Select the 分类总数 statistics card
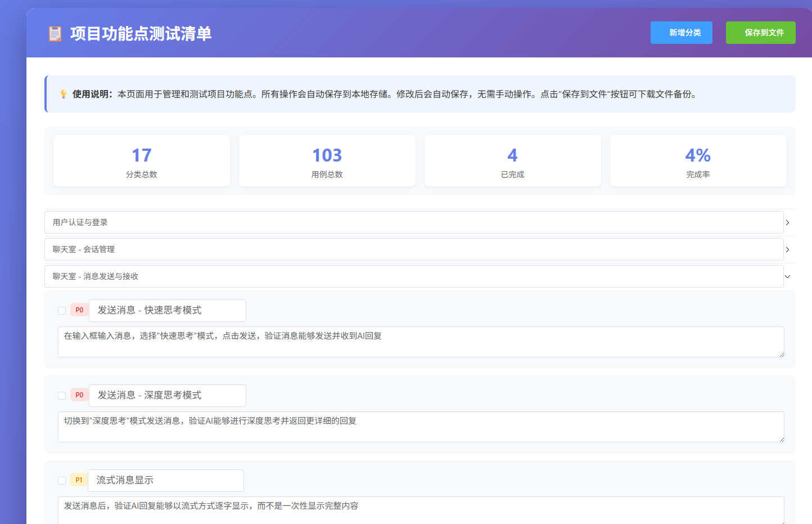This screenshot has height=524, width=812. [x=141, y=160]
